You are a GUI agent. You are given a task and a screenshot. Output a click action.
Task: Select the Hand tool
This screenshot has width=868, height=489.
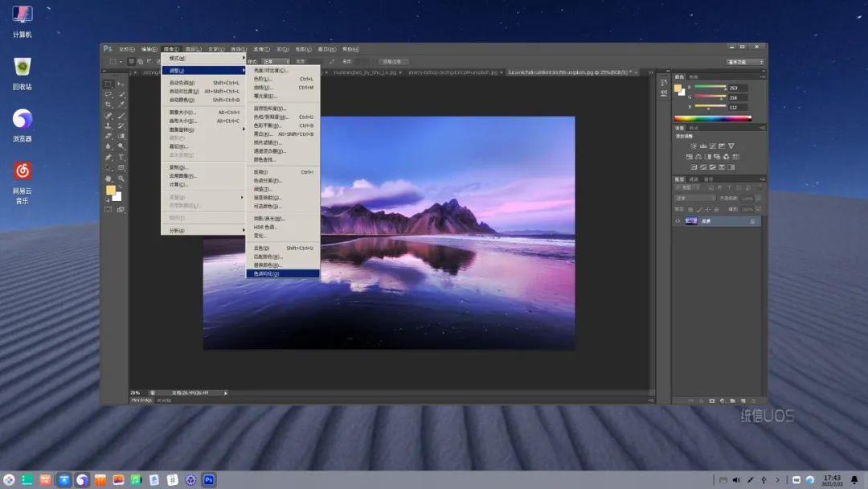(x=108, y=178)
